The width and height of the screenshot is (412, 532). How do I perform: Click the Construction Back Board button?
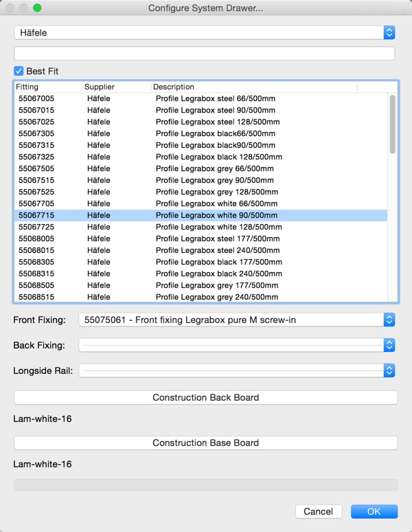pyautogui.click(x=206, y=397)
